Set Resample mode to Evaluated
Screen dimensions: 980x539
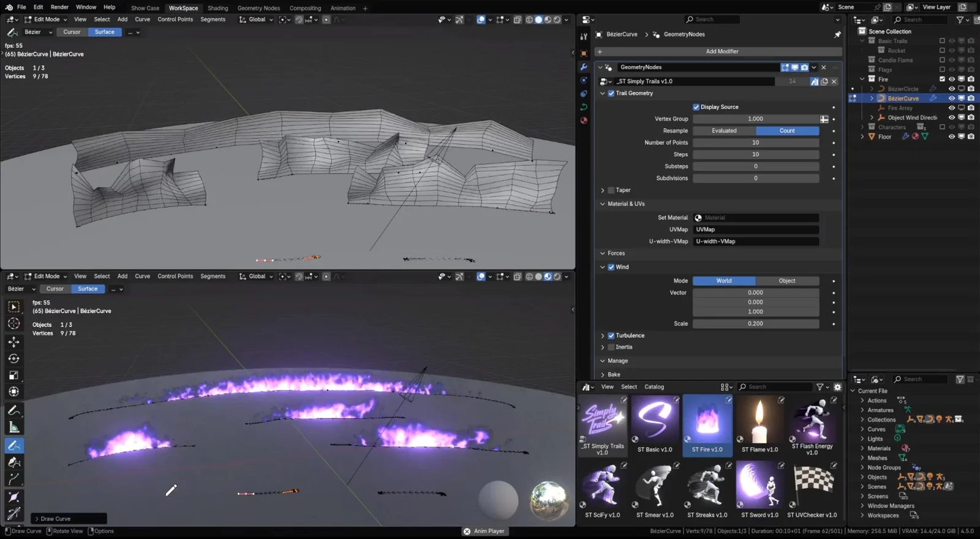724,131
